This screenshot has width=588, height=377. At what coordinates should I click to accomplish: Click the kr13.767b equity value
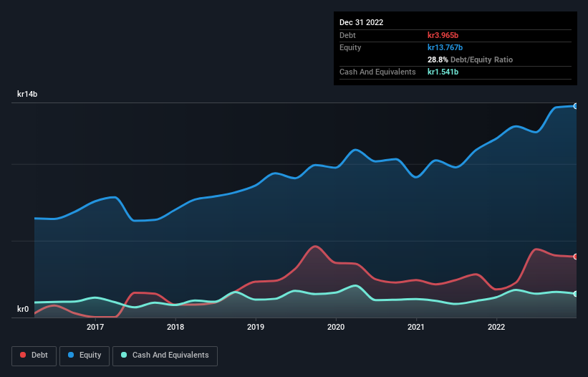click(445, 47)
